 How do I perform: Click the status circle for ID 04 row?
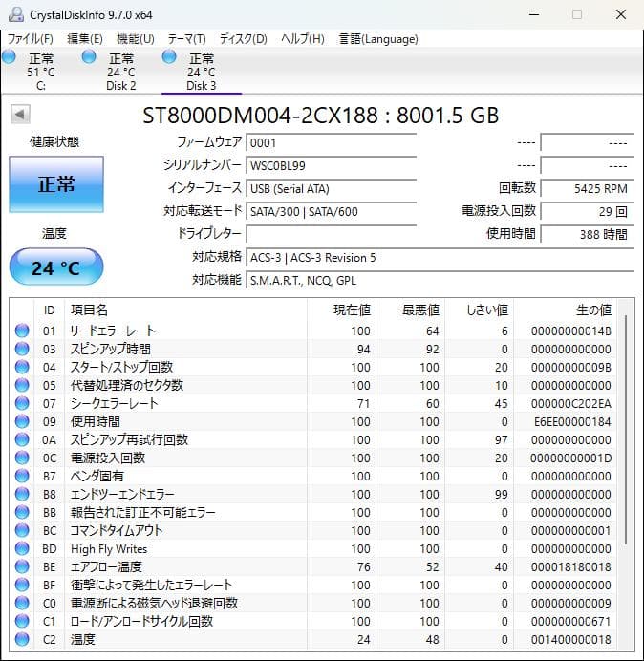click(22, 367)
